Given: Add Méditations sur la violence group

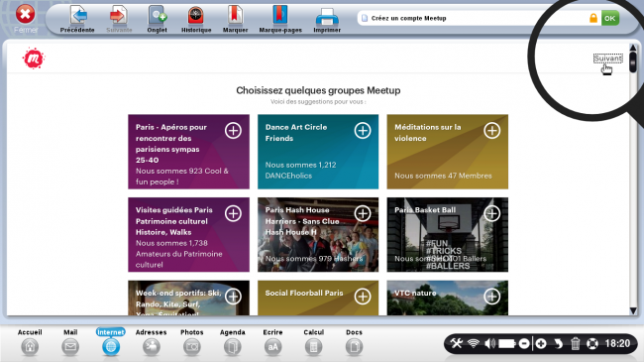Looking at the screenshot, I should click(x=491, y=130).
